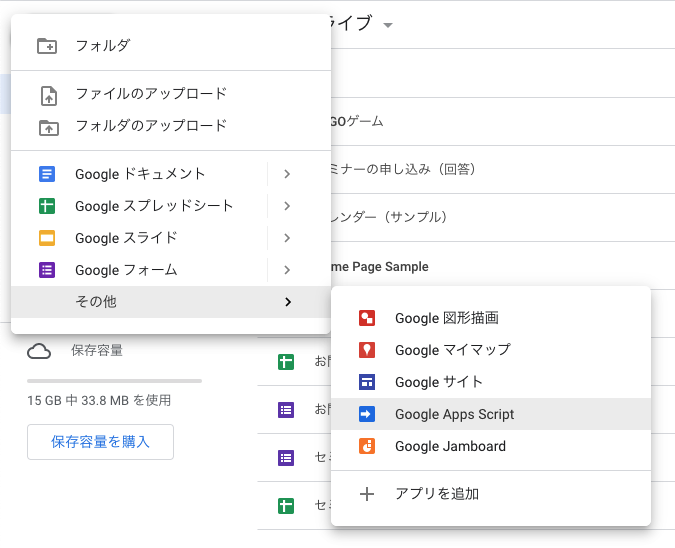Screen dimensions: 675x548
Task: Select Google 図形描画
Action: 491,318
